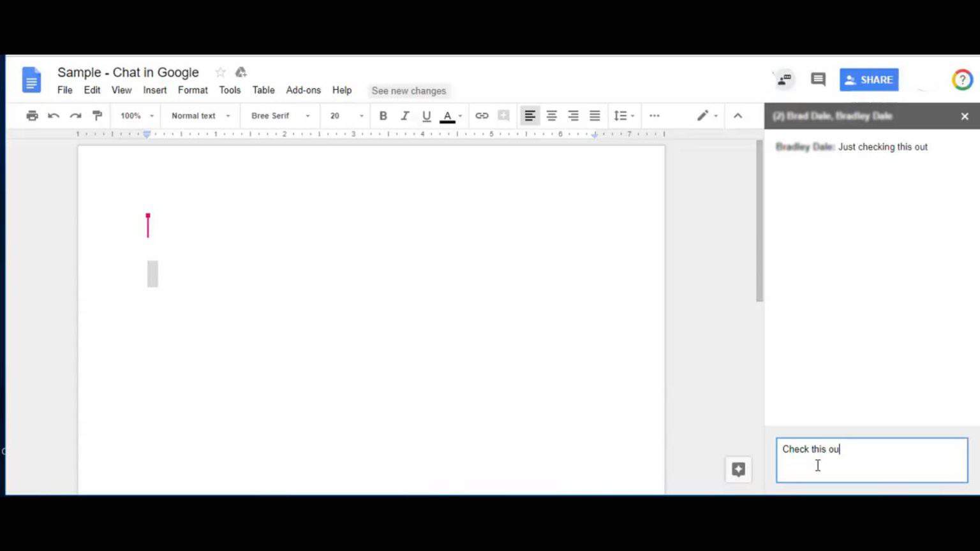Click the left indent ruler marker
The image size is (980, 551).
(147, 134)
